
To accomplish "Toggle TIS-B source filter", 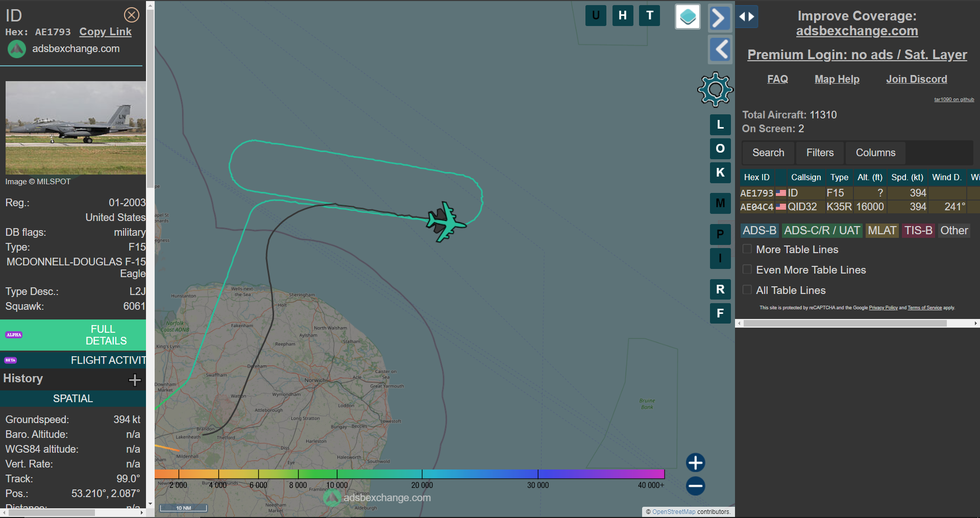I will coord(918,231).
